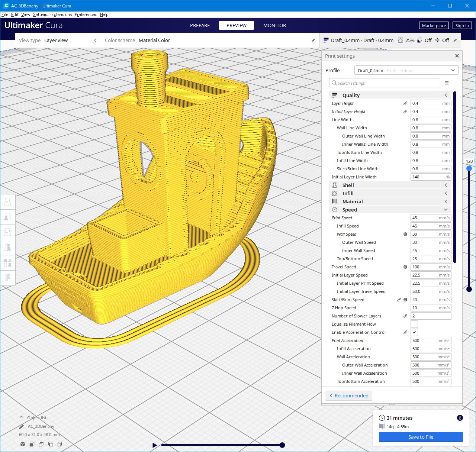Open the Edit menu

point(15,14)
